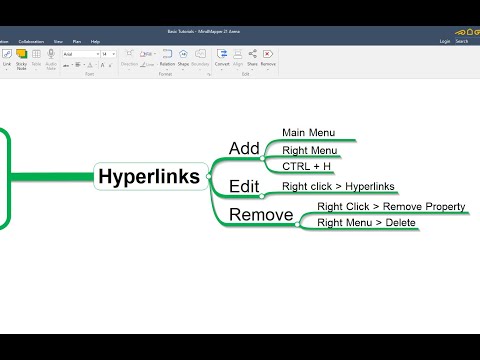Click the Shape tool icon
This screenshot has height=360, width=480.
(x=183, y=54)
